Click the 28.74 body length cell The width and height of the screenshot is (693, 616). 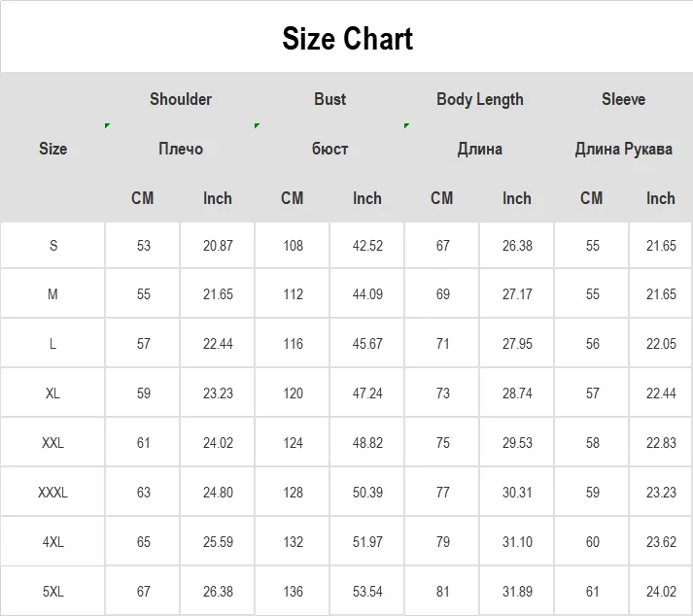[517, 394]
